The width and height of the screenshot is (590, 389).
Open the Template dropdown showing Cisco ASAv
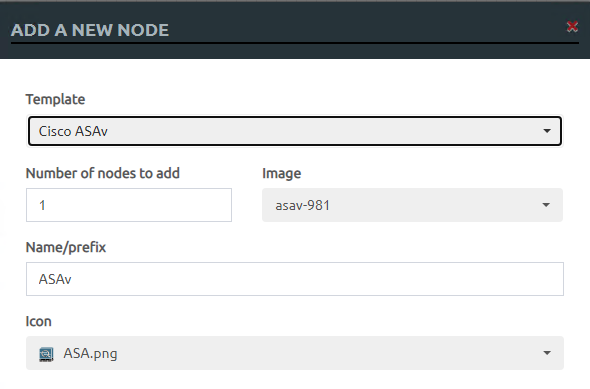295,131
